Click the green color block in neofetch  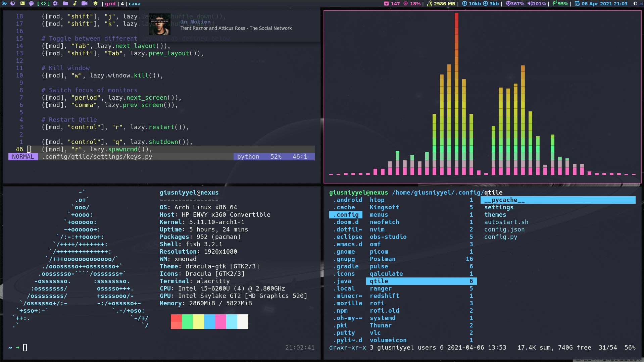point(187,322)
